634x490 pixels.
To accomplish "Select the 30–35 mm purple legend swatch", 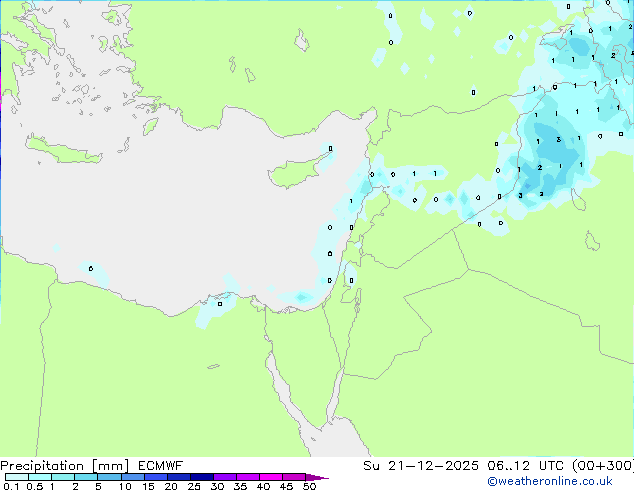I will click(x=224, y=477).
